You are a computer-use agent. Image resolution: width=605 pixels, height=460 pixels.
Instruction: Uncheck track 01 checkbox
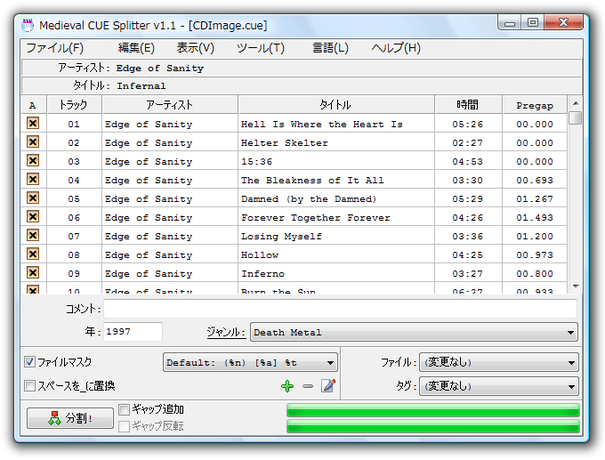tap(33, 123)
